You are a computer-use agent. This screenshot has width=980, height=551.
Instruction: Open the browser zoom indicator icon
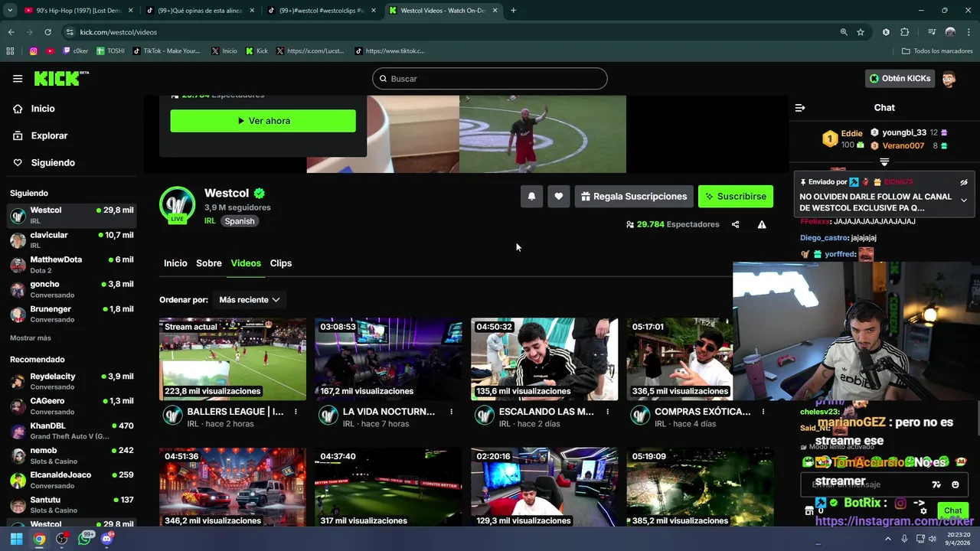tap(844, 32)
